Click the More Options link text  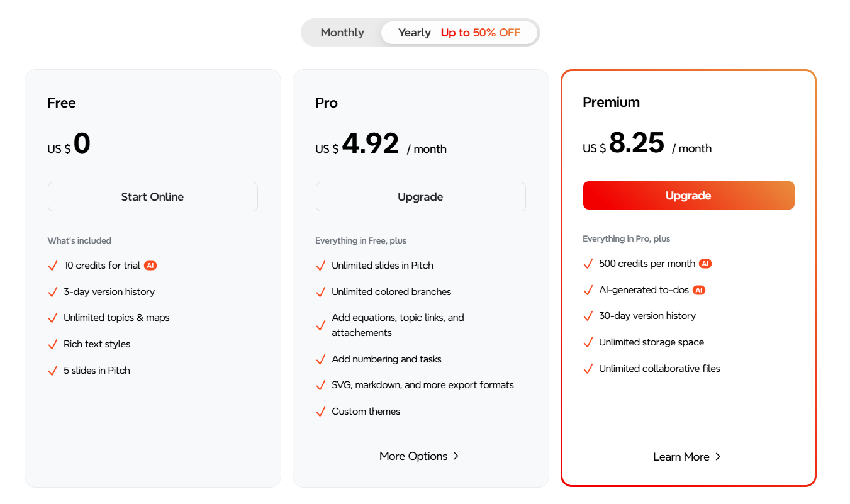413,456
